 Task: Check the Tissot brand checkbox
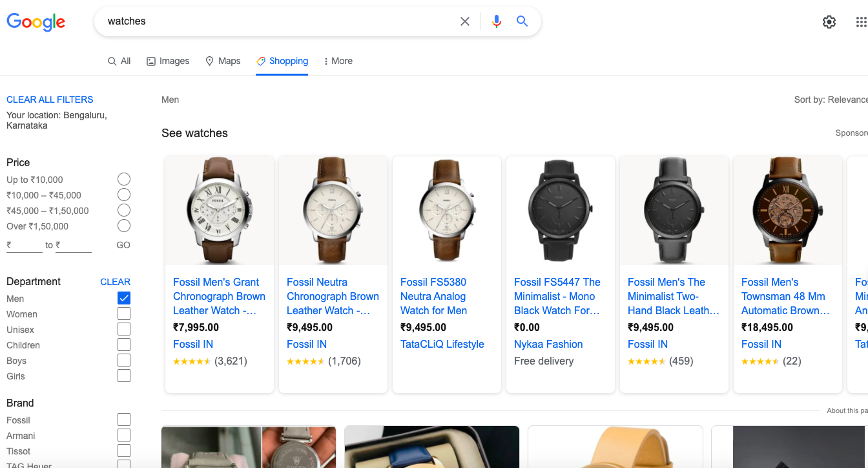[x=124, y=451]
